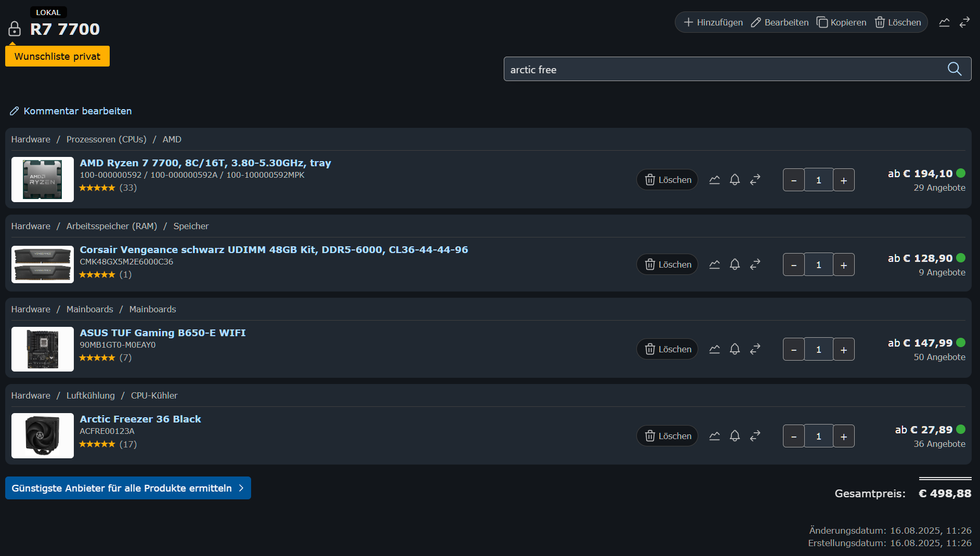Decrease quantity of Corsair Vengeance RAM
Screen dimensions: 980x556
[x=793, y=264]
